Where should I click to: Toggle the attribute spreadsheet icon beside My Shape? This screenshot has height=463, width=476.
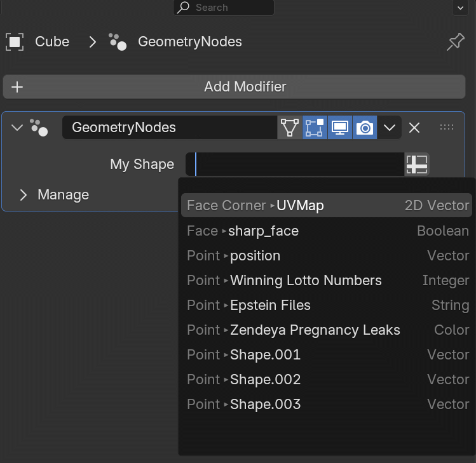(x=417, y=164)
